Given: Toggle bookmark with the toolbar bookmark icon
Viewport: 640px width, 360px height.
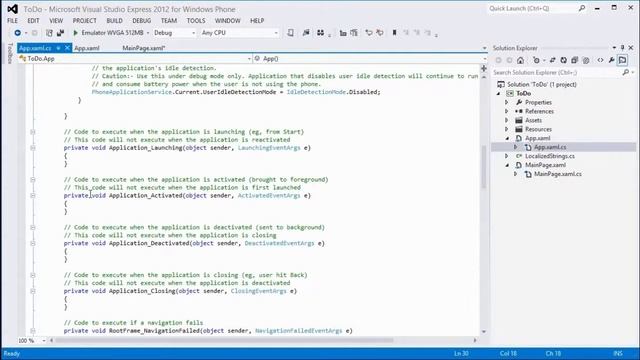Looking at the screenshot, I should click(394, 33).
